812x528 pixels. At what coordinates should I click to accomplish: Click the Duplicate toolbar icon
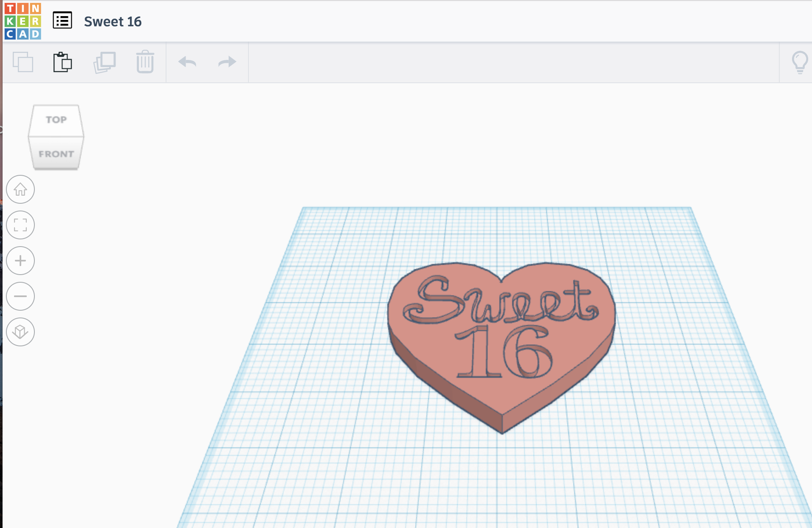point(104,62)
